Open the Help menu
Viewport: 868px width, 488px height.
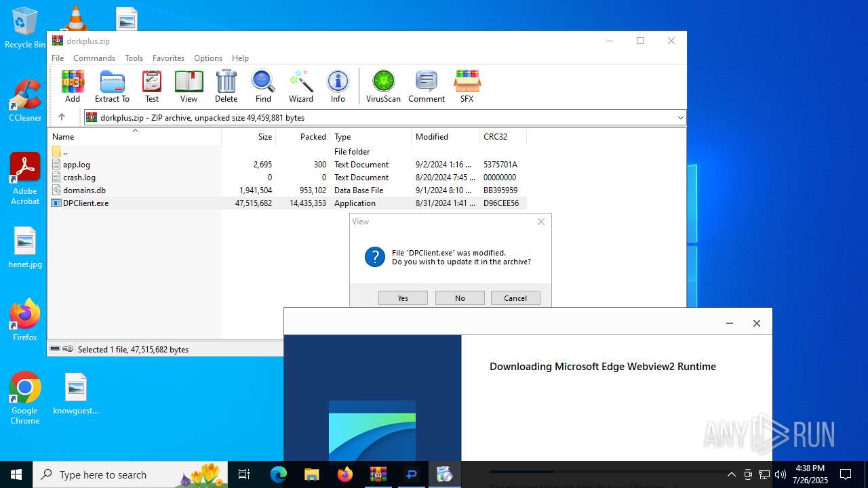[x=240, y=58]
